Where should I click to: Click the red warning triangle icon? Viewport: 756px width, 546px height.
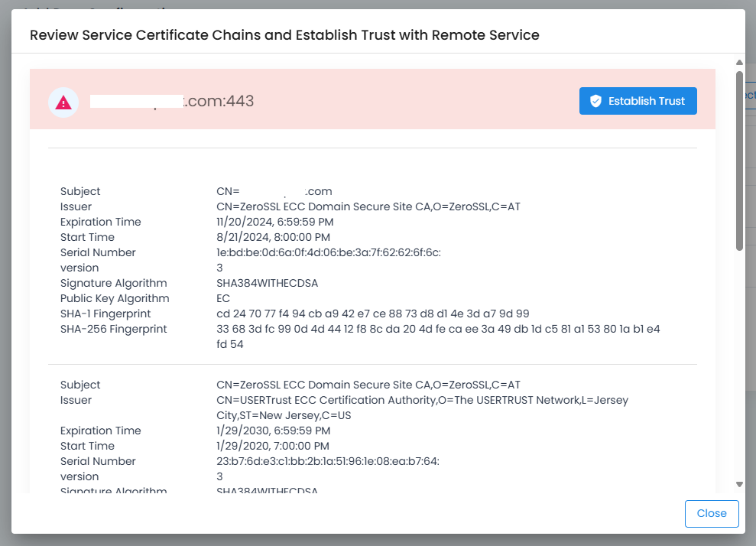point(63,102)
